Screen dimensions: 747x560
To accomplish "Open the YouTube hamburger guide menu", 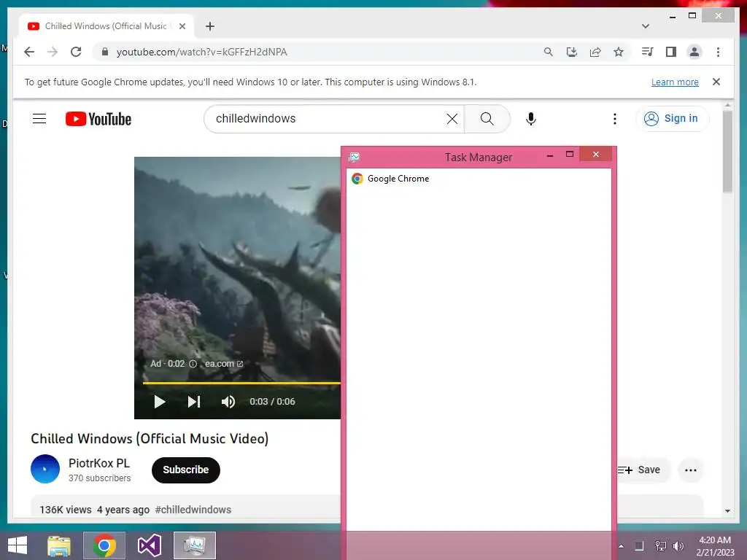I will (39, 119).
